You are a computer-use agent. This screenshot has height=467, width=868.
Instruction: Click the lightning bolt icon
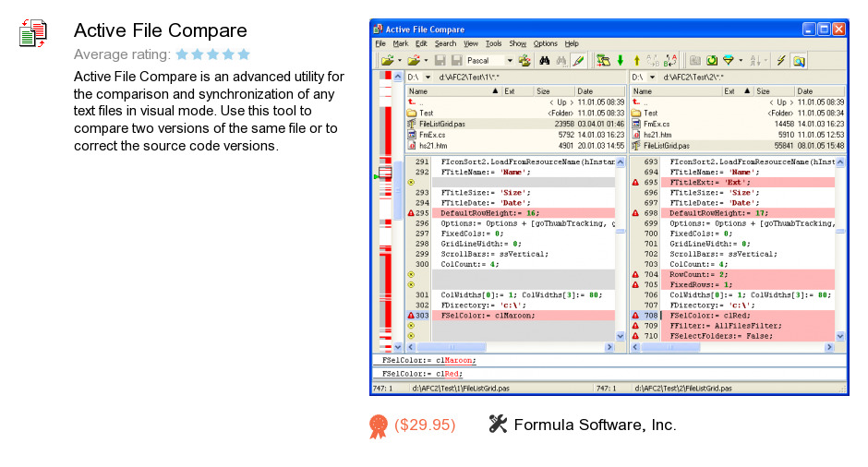(x=781, y=60)
